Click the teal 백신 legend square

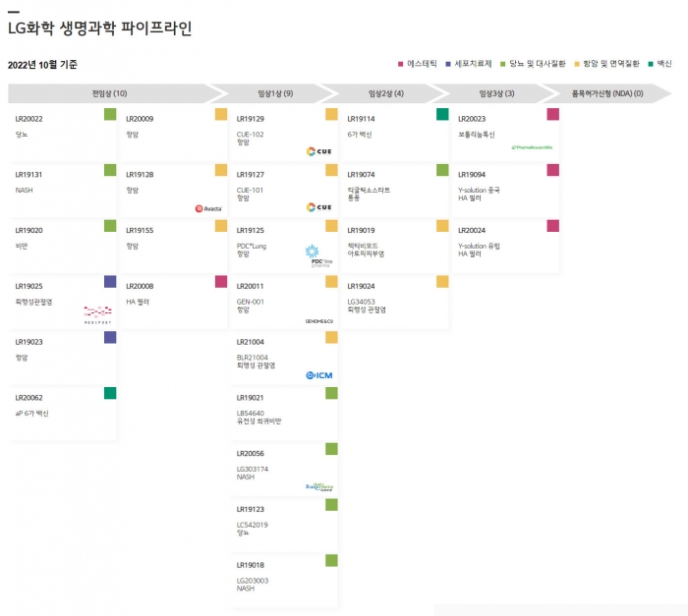pyautogui.click(x=651, y=64)
